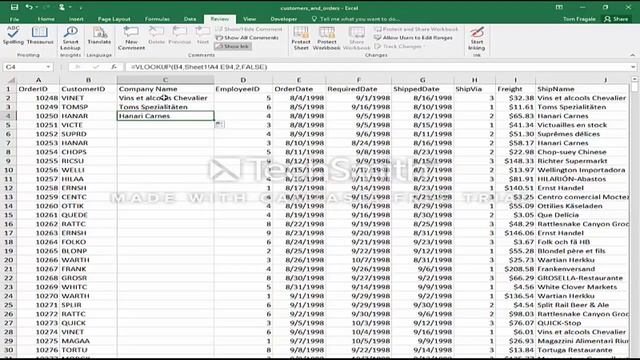This screenshot has height=360, width=640.
Task: Select column C header
Action: click(165, 80)
